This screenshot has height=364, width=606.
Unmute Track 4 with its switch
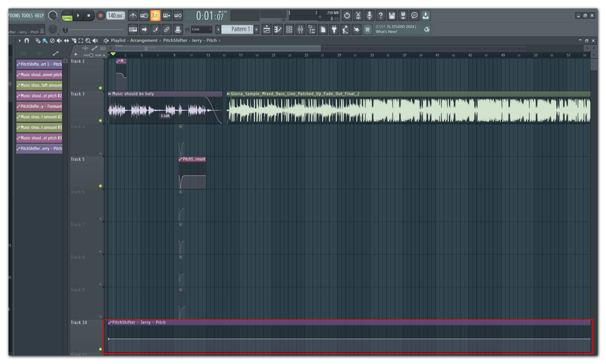[x=100, y=153]
